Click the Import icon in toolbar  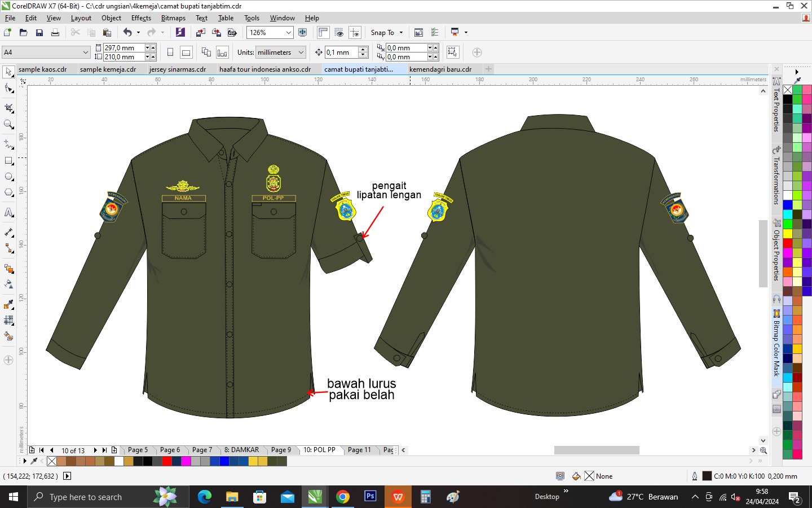[x=201, y=33]
